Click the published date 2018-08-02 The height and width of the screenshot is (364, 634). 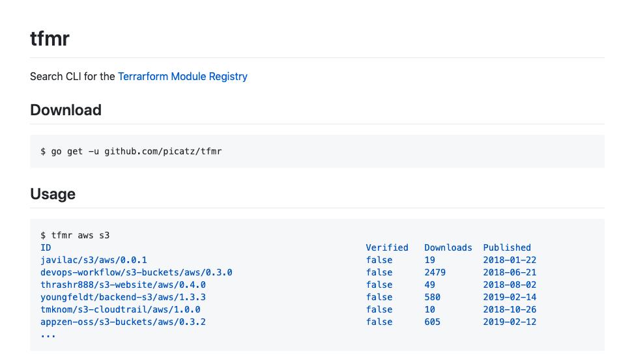tap(510, 285)
